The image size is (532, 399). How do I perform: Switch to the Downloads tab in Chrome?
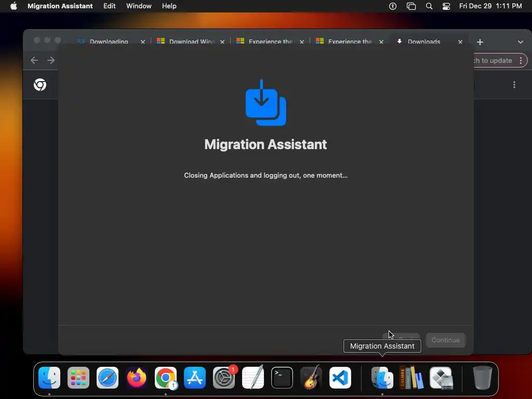[x=424, y=42]
